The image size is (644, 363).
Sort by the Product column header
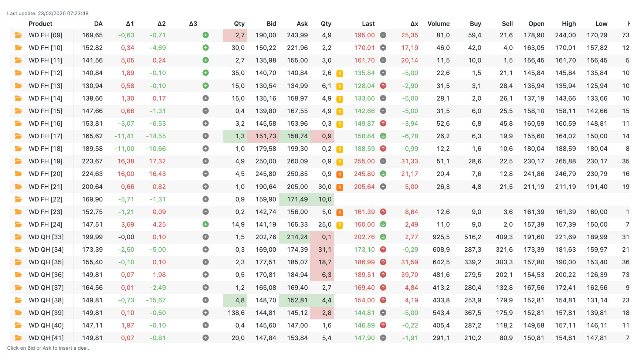[x=40, y=24]
